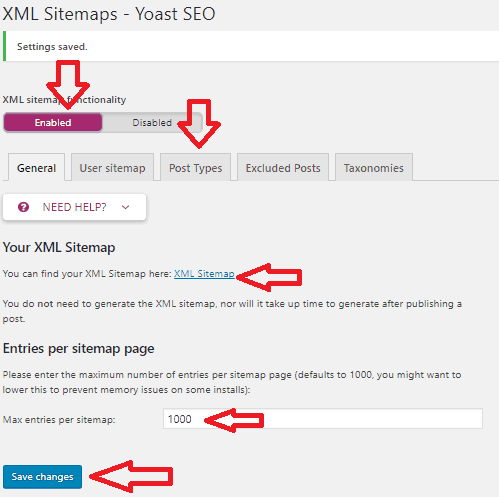The image size is (499, 497).
Task: Click red down arrow above Enabled
Action: [68, 85]
